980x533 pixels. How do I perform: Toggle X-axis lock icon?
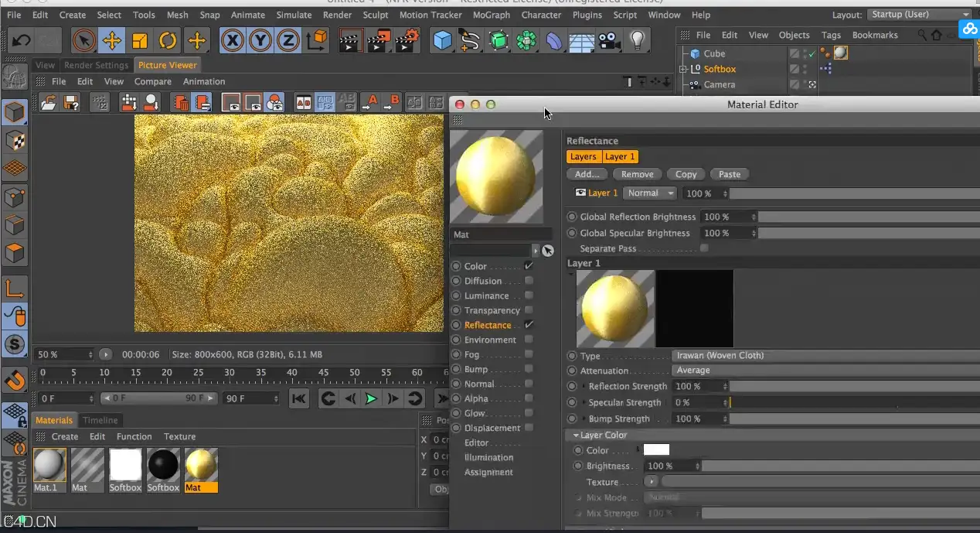pos(233,40)
